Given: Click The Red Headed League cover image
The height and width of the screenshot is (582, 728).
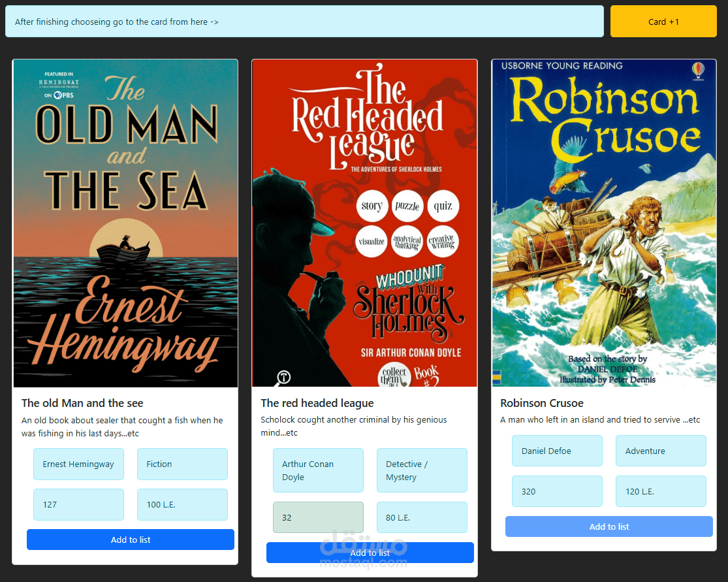Looking at the screenshot, I should coord(364,223).
